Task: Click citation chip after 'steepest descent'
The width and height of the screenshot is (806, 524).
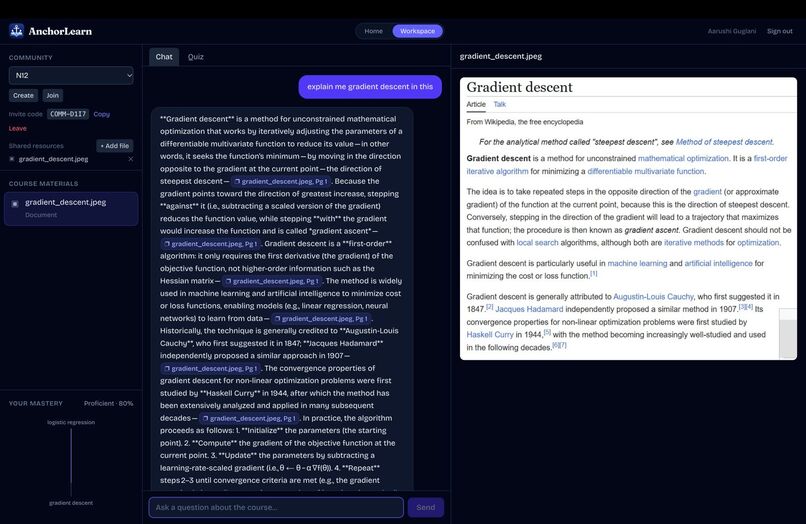Action: (281, 181)
